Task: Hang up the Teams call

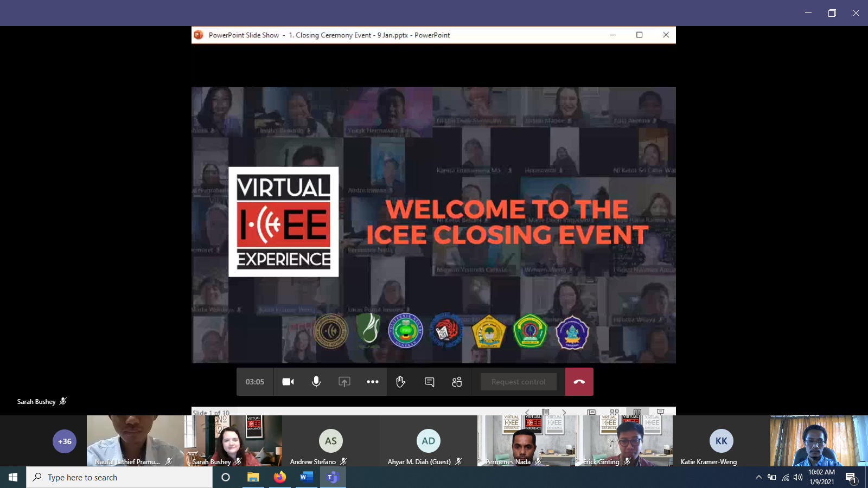Action: click(x=579, y=382)
